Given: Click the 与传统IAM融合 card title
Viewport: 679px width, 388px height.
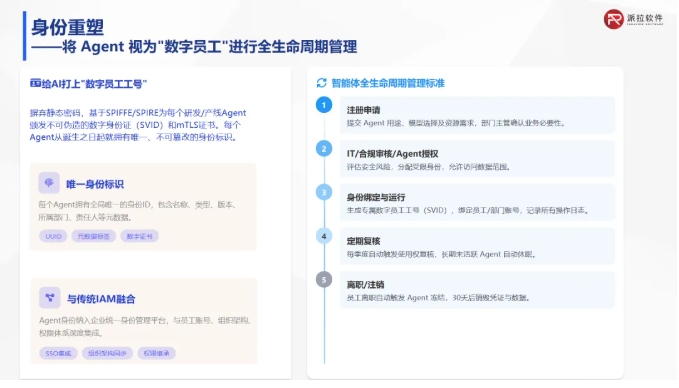Looking at the screenshot, I should [x=101, y=299].
